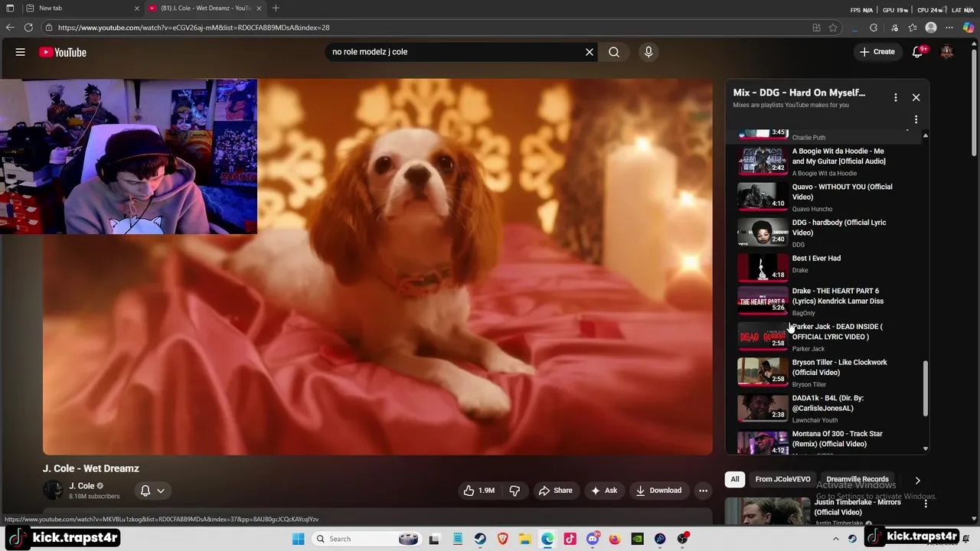Download the video
The height and width of the screenshot is (551, 980).
coord(658,491)
